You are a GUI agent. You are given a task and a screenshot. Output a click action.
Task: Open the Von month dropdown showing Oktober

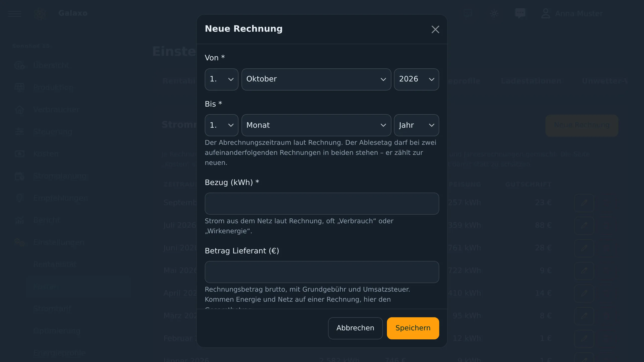pos(316,79)
